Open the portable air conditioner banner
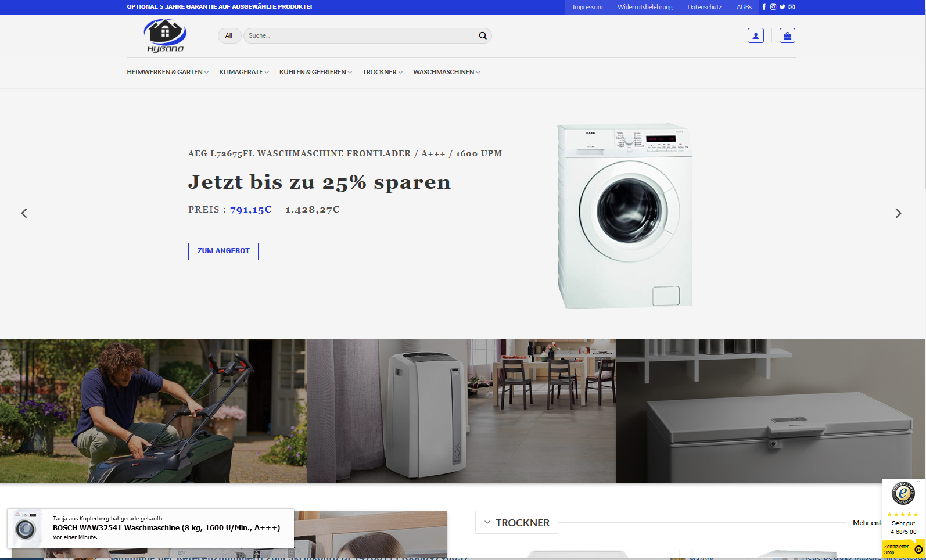The width and height of the screenshot is (926, 560). (x=461, y=411)
